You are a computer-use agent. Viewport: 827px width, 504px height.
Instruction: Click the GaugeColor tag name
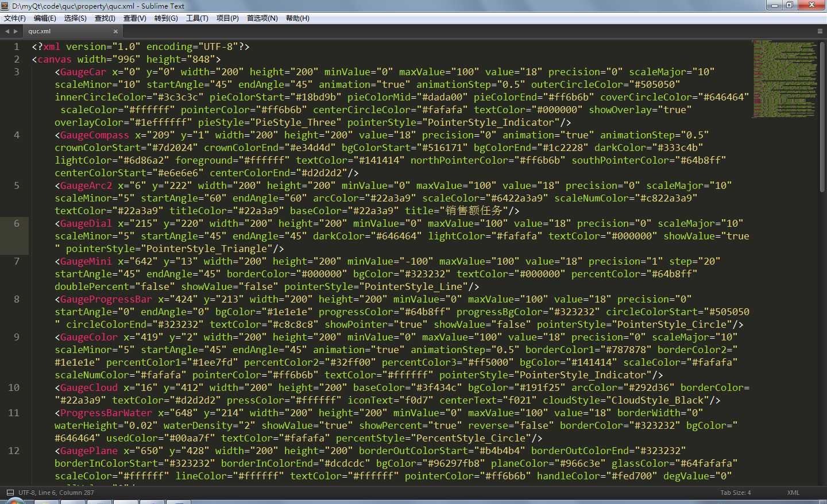coord(89,337)
